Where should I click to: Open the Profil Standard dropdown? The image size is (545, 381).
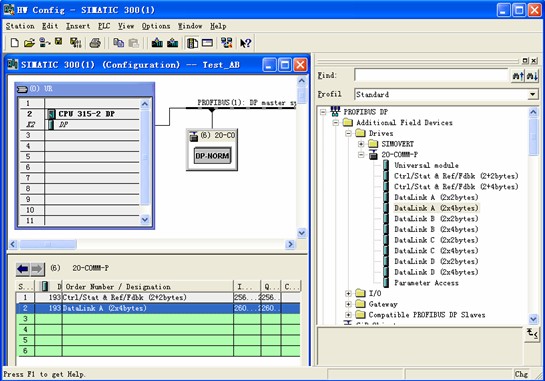pyautogui.click(x=532, y=94)
